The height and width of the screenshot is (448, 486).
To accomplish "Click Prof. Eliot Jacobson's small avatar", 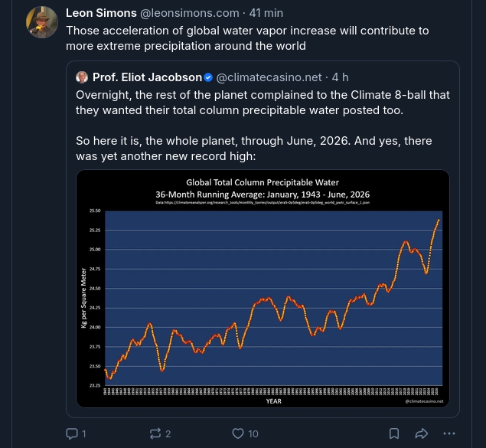I will 82,77.
